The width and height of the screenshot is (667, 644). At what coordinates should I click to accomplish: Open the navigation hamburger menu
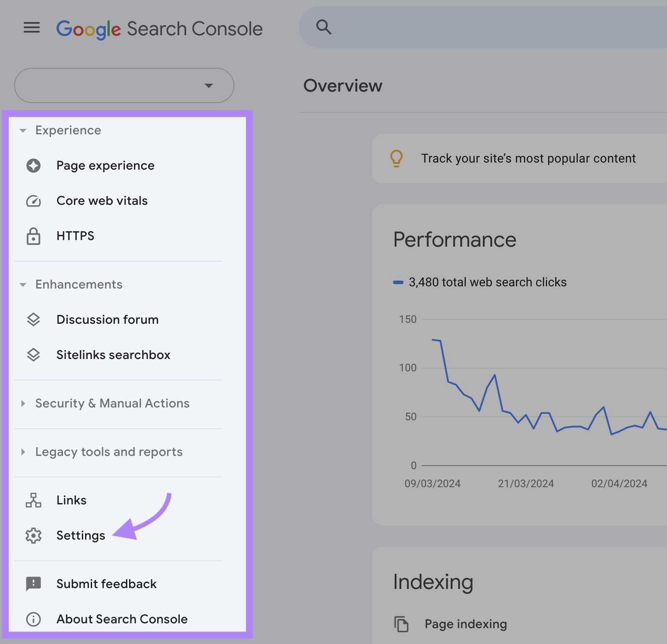[x=31, y=28]
